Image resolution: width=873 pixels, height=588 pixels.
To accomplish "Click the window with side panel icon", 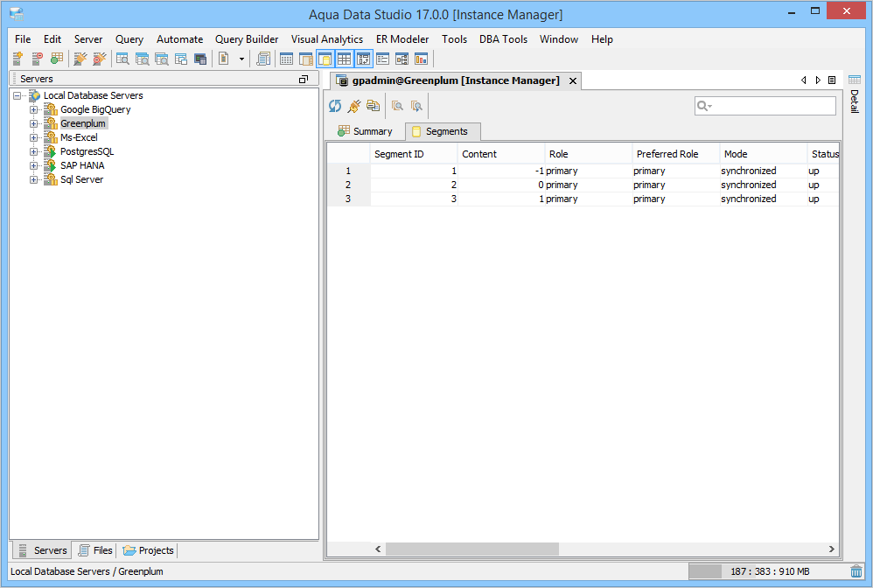I will click(305, 59).
